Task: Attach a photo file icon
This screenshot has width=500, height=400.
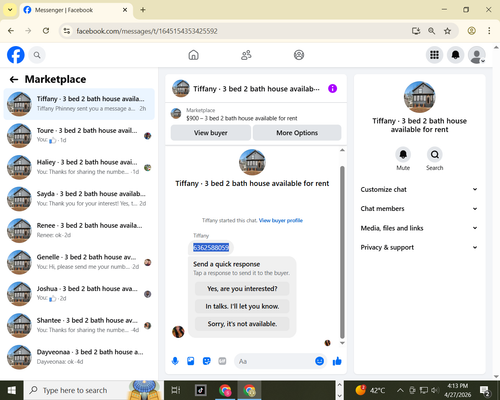Action: click(x=191, y=361)
